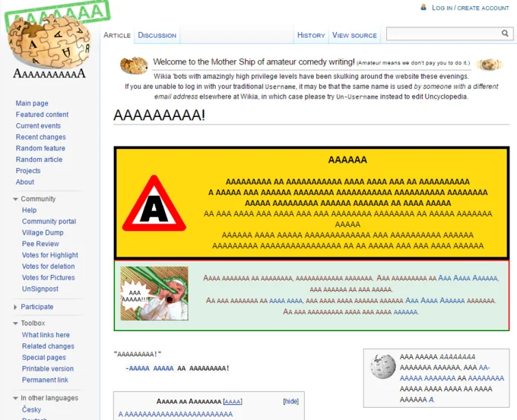Open What links here link
Viewport: 517px width, 420px height.
[46, 335]
